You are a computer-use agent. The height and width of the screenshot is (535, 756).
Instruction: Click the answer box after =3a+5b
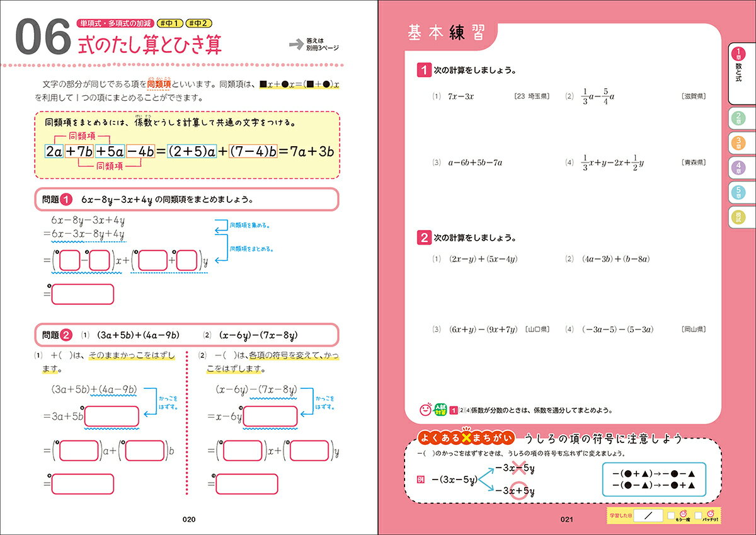pyautogui.click(x=112, y=416)
